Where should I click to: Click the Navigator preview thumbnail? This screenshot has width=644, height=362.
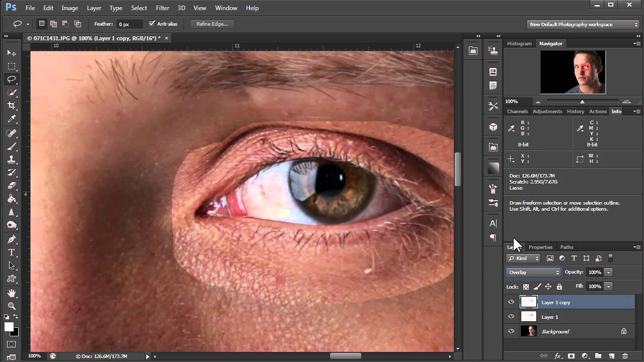click(573, 72)
